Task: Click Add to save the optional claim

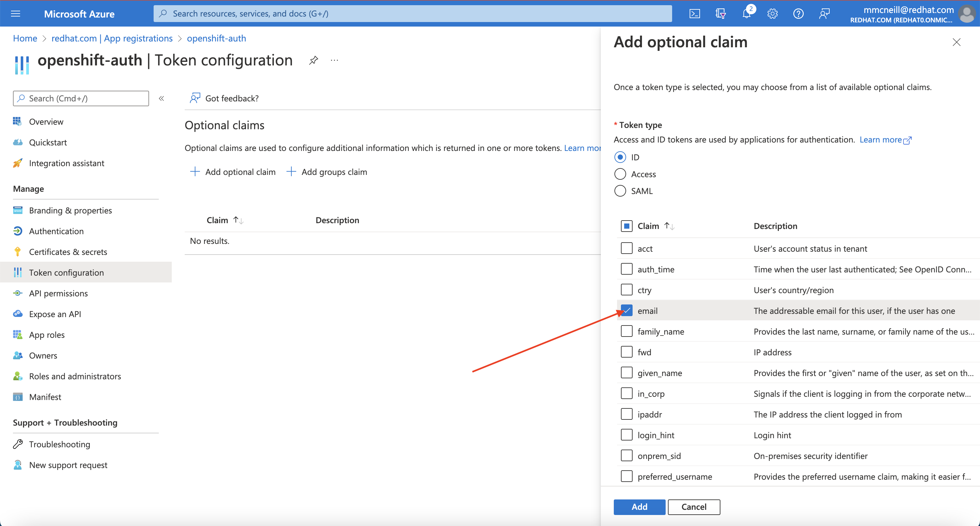Action: (x=639, y=507)
